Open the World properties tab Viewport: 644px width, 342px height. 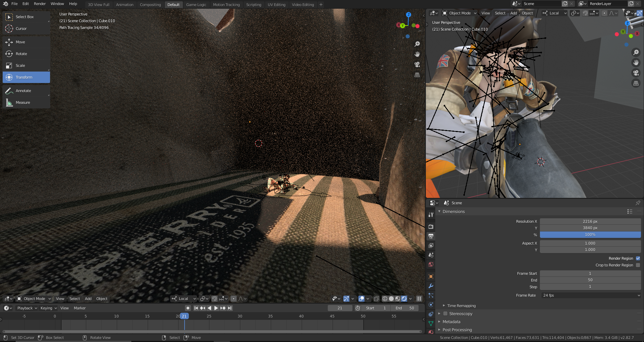[431, 264]
